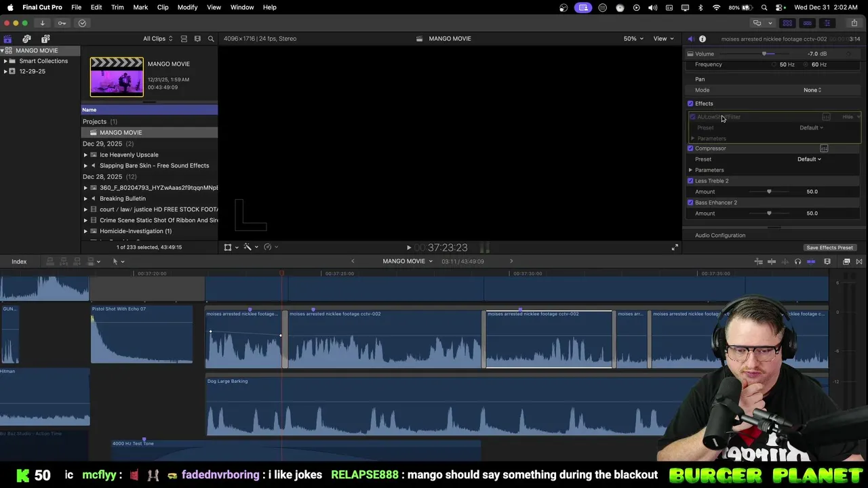
Task: Expand the Ice Heavenly Upscale clip
Action: pyautogui.click(x=85, y=155)
